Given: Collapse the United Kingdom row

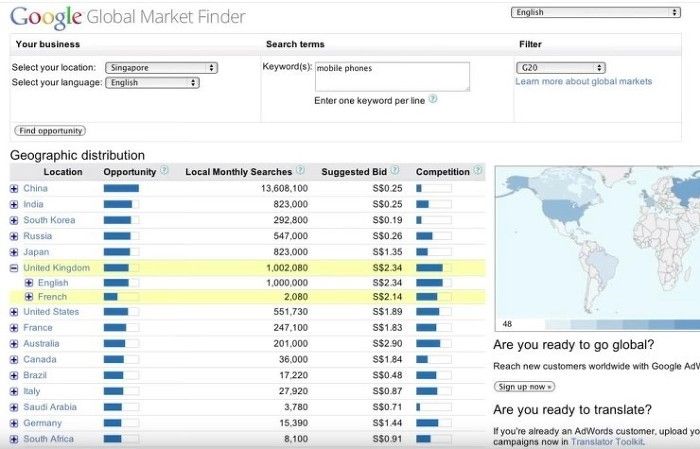Looking at the screenshot, I should click(x=14, y=268).
